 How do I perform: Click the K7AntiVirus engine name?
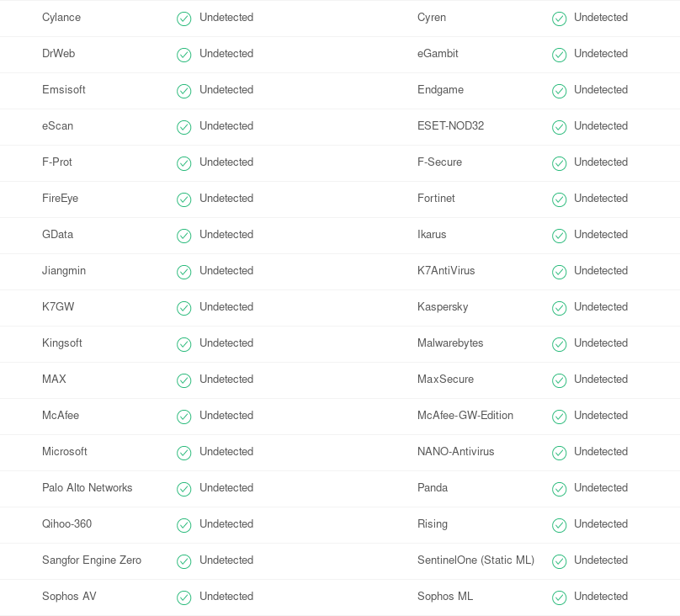tap(446, 270)
